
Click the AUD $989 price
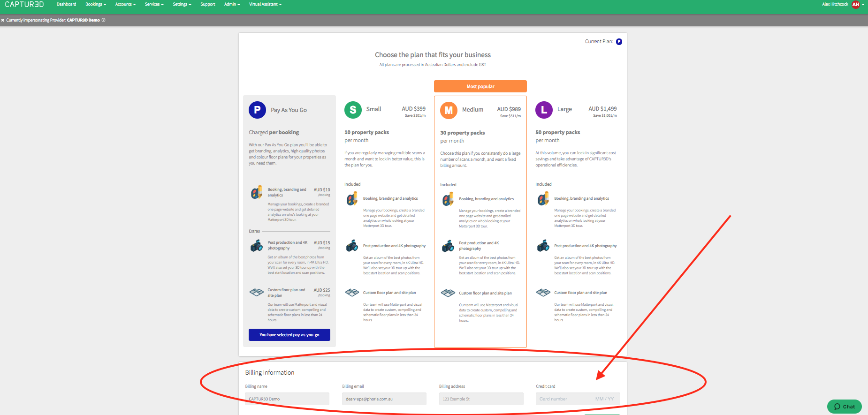pos(509,109)
